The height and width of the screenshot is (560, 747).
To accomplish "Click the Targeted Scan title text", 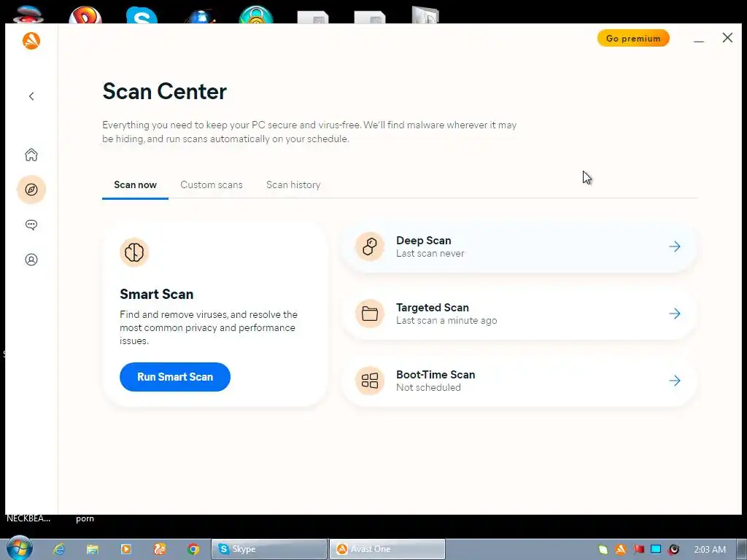I will coord(433,308).
